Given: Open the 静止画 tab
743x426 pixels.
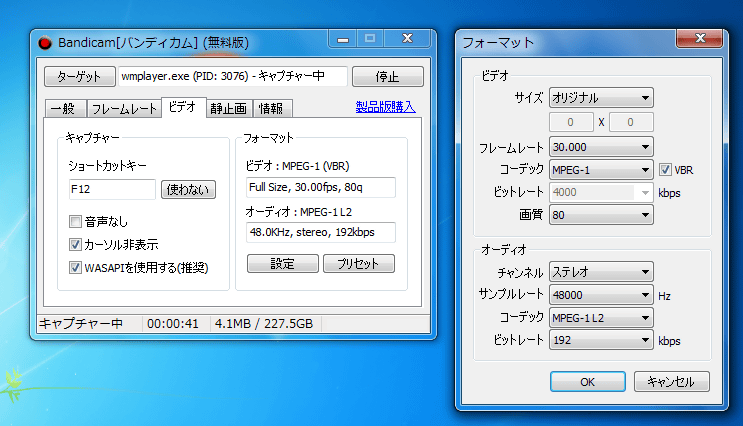Looking at the screenshot, I should 229,109.
